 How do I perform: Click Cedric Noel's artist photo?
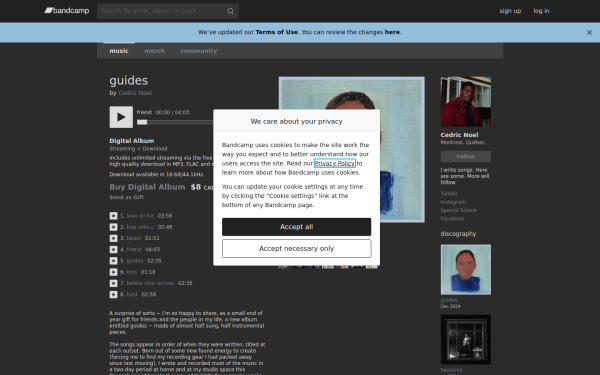(466, 101)
